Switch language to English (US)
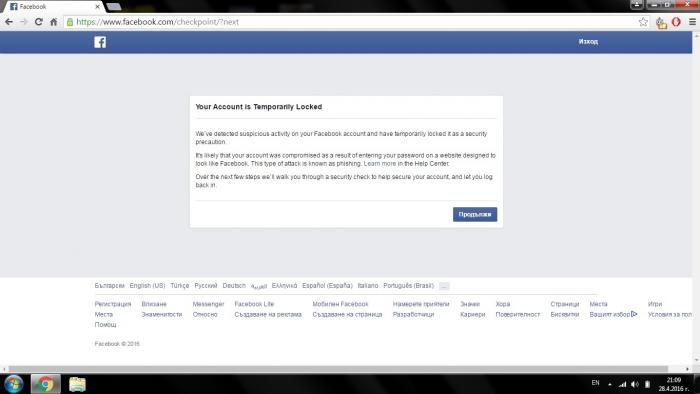700x394 pixels. point(147,286)
